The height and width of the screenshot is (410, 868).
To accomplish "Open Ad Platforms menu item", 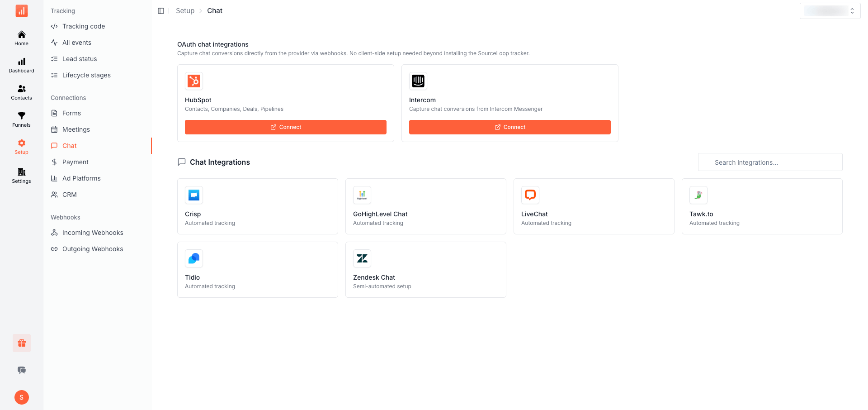I will coord(98,178).
